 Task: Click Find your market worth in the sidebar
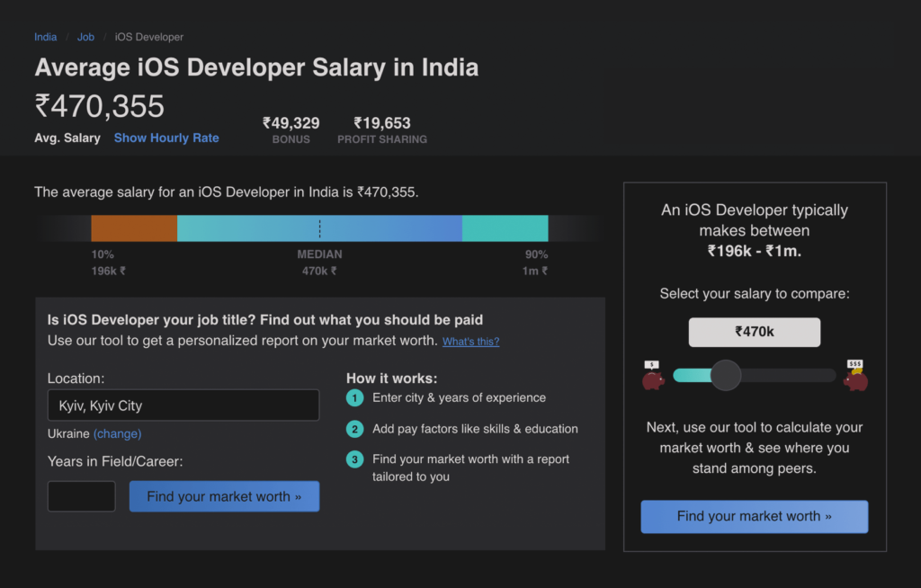755,516
